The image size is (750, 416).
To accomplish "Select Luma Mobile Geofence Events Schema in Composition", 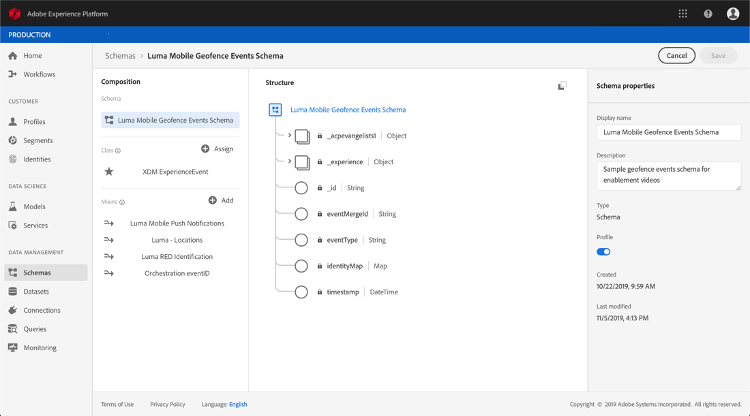I will pos(170,120).
